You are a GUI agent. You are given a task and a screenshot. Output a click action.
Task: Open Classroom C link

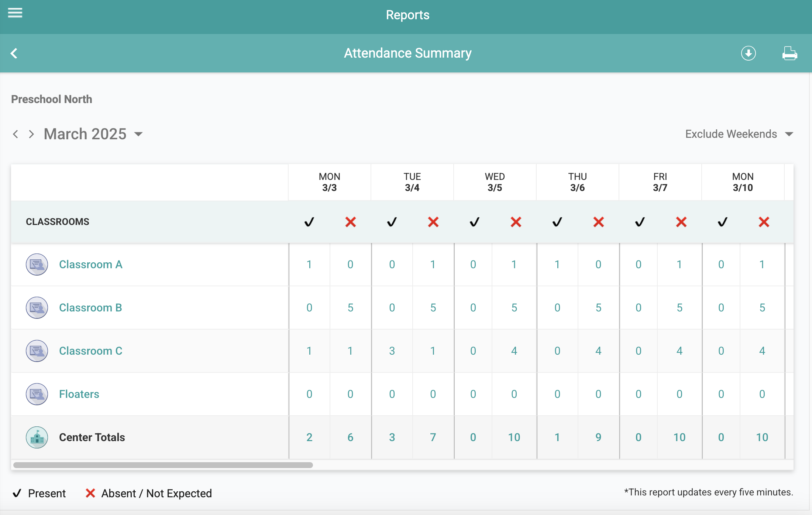pos(90,351)
